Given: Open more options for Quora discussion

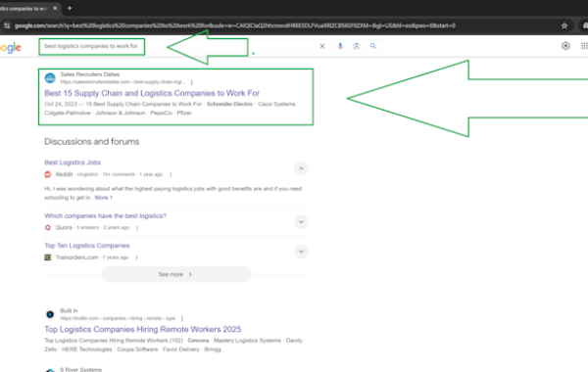Looking at the screenshot, I should click(137, 228).
